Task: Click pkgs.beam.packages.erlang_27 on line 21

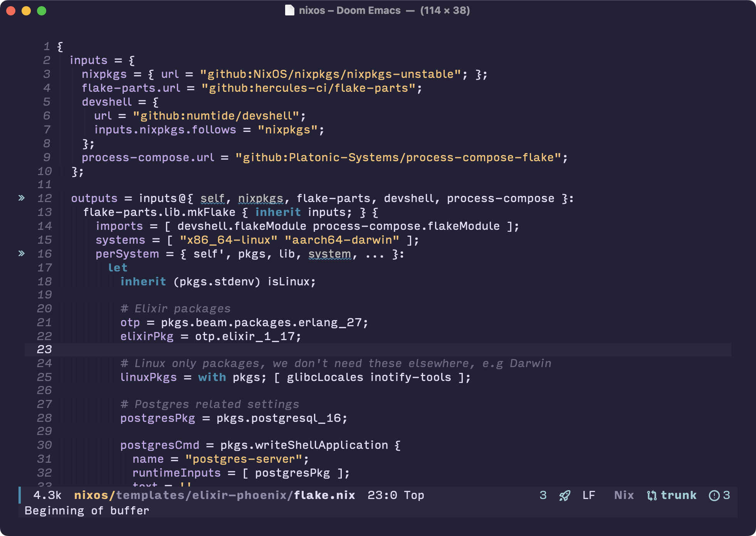Action: (x=261, y=323)
